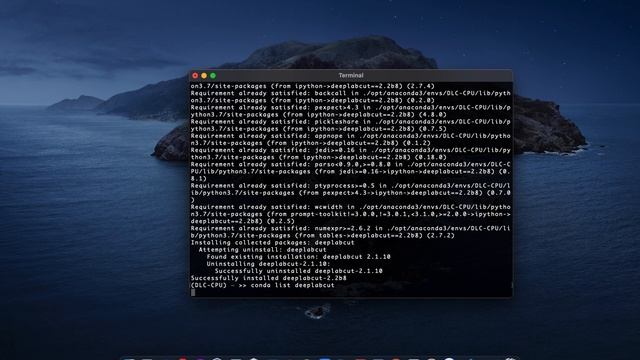Close the Terminal window with red button

click(x=195, y=76)
